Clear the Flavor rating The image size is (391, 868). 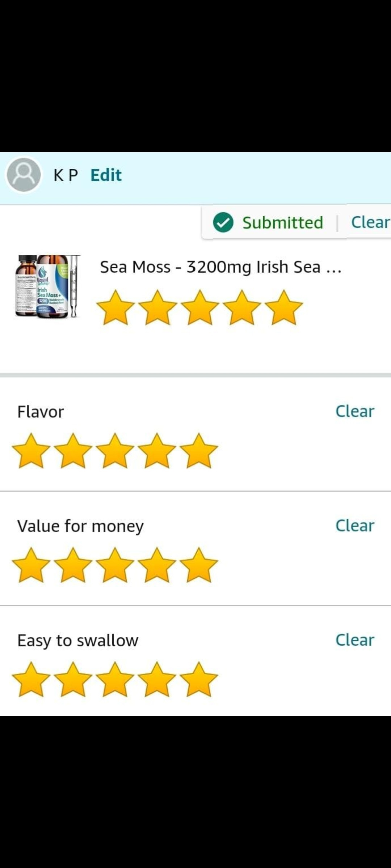coord(354,411)
